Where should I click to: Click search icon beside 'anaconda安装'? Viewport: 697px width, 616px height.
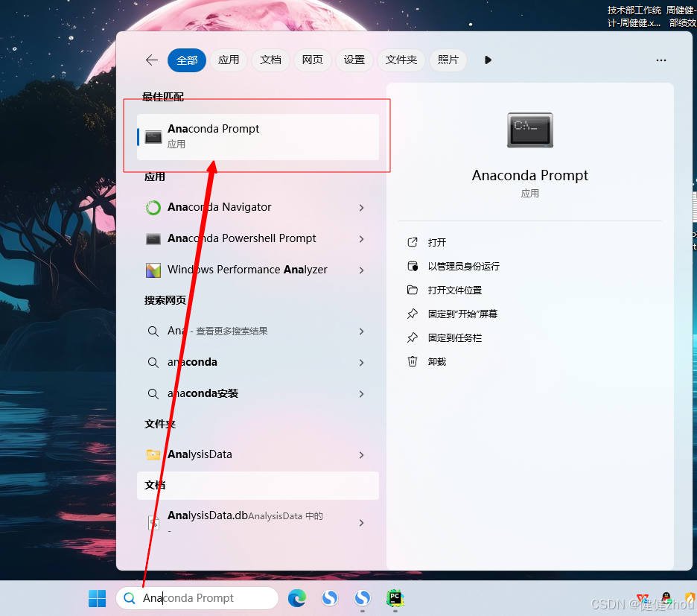153,393
